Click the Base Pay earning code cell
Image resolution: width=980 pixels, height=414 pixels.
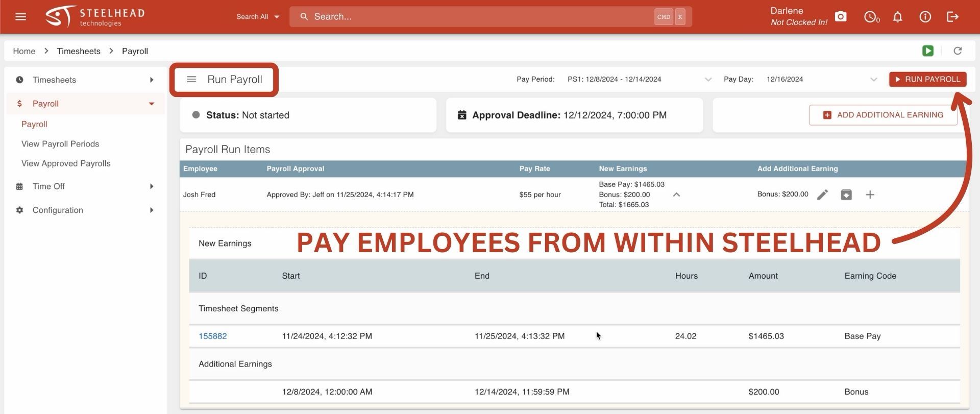(x=862, y=336)
